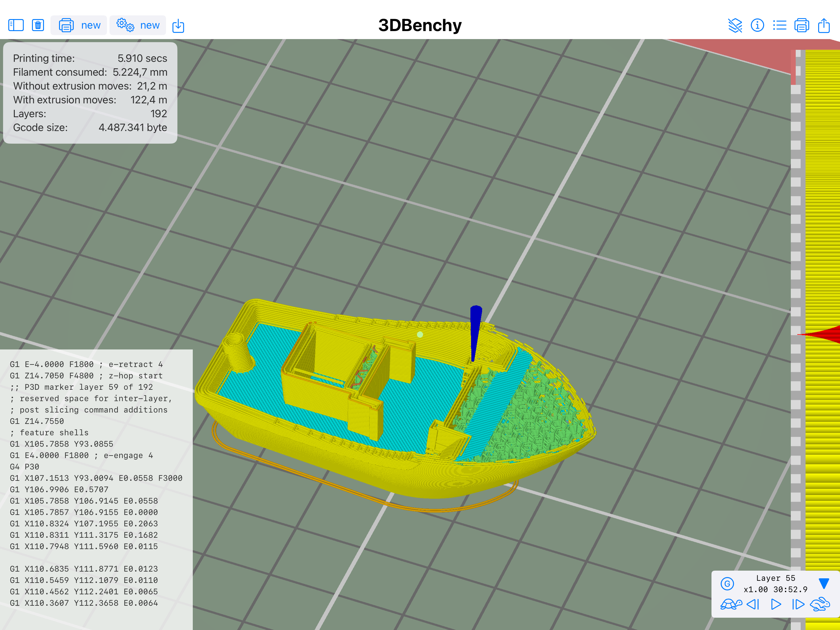Toggle the G-code display circle icon
Image resolution: width=840 pixels, height=630 pixels.
pyautogui.click(x=727, y=584)
